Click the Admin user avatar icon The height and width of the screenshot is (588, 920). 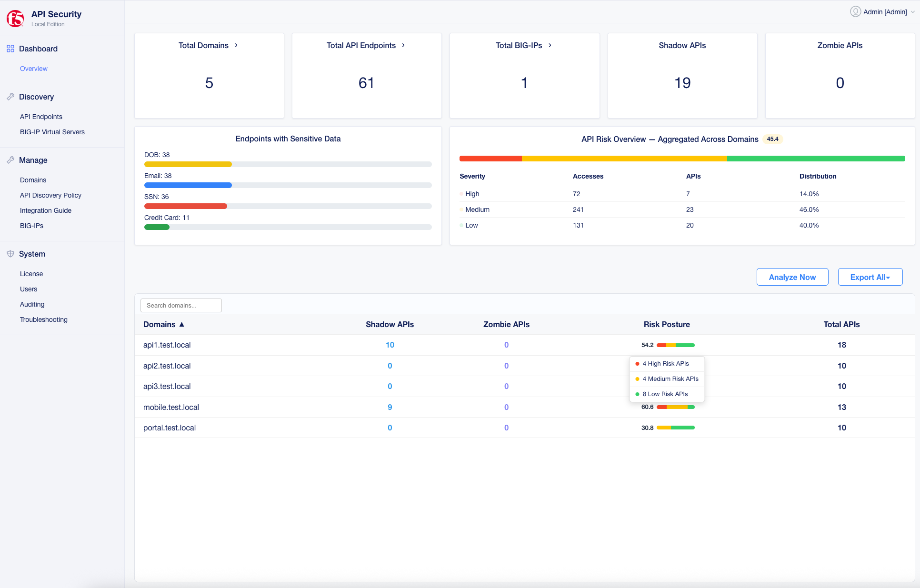[x=855, y=11]
